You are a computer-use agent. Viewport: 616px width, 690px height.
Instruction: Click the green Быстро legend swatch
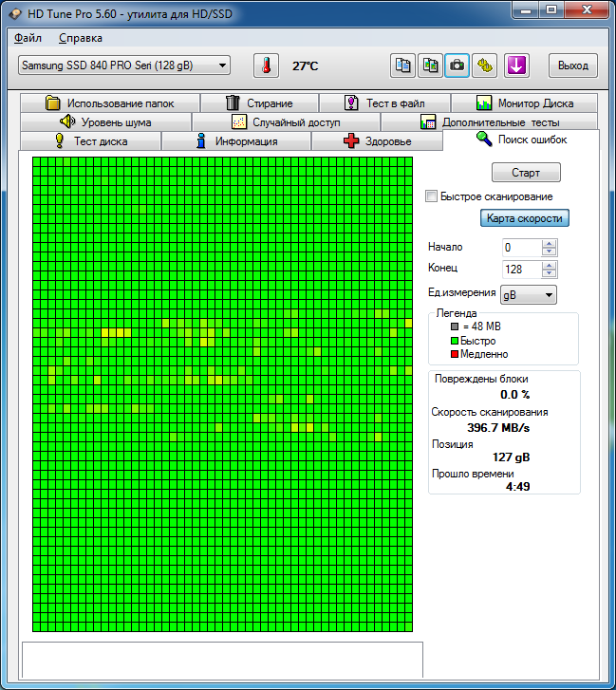pyautogui.click(x=455, y=341)
